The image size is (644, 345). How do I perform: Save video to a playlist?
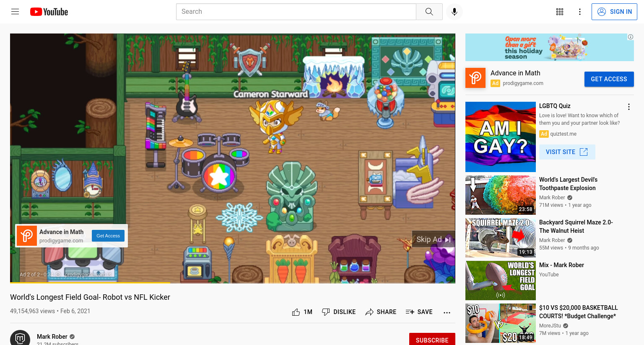[x=419, y=312]
